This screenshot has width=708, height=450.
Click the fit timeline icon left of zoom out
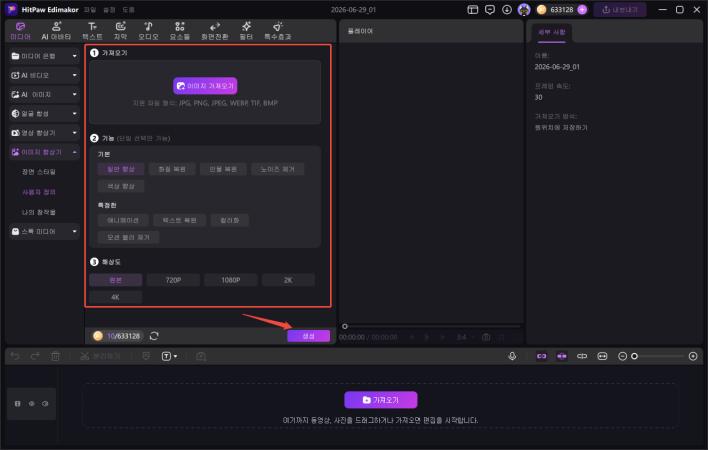point(602,356)
